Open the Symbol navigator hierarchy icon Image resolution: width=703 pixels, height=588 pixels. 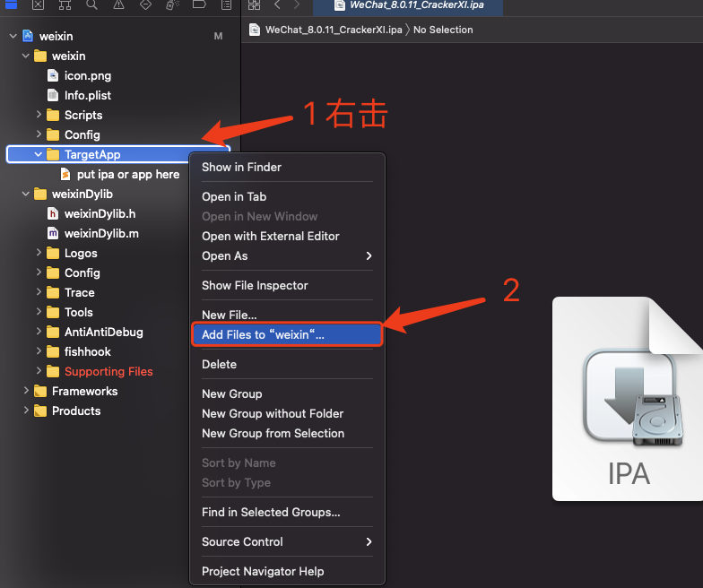click(x=65, y=4)
